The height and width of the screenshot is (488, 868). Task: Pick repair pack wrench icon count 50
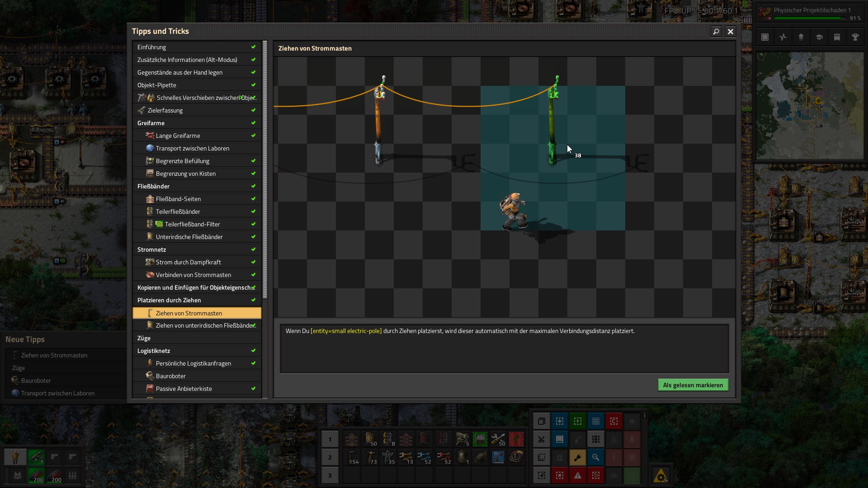click(498, 439)
